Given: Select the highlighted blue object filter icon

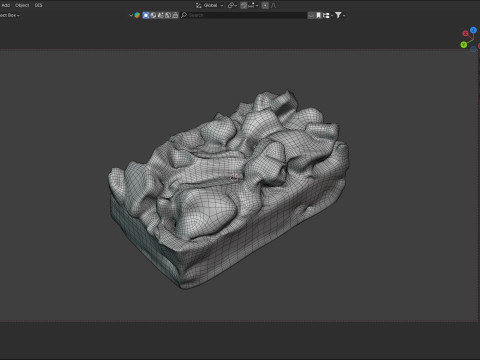Looking at the screenshot, I should pyautogui.click(x=146, y=15).
